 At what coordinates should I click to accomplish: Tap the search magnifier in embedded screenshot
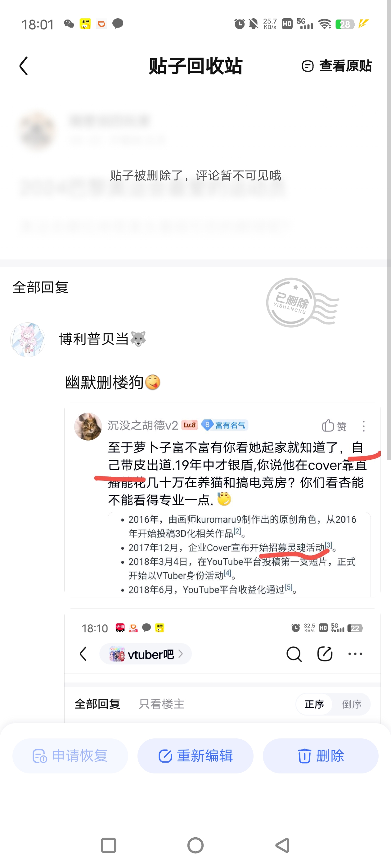tap(294, 654)
